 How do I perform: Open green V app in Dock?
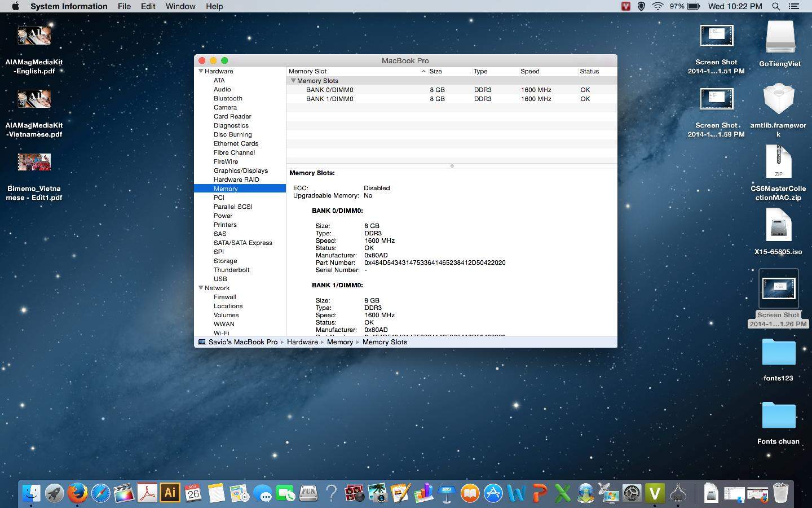(x=655, y=493)
